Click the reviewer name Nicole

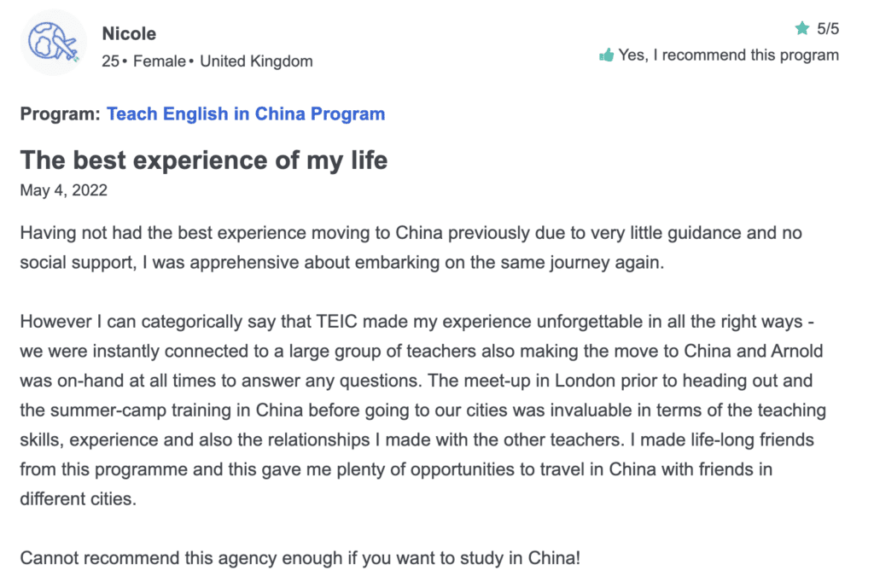129,33
